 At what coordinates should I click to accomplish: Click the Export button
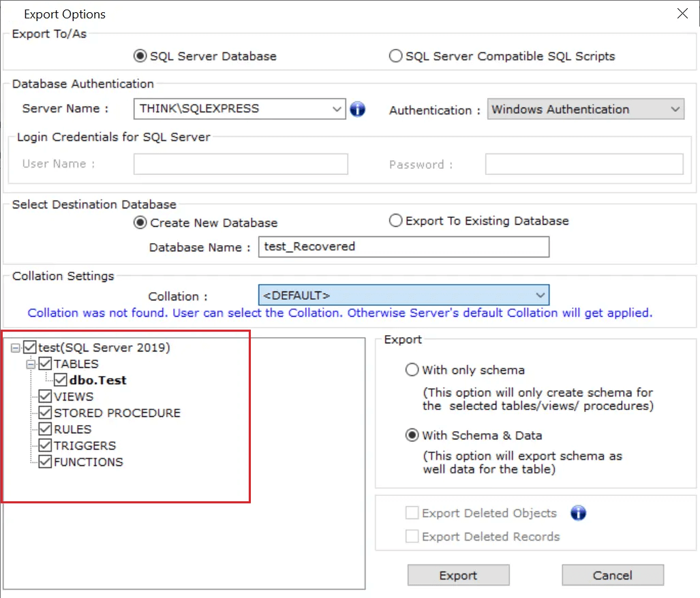click(458, 576)
